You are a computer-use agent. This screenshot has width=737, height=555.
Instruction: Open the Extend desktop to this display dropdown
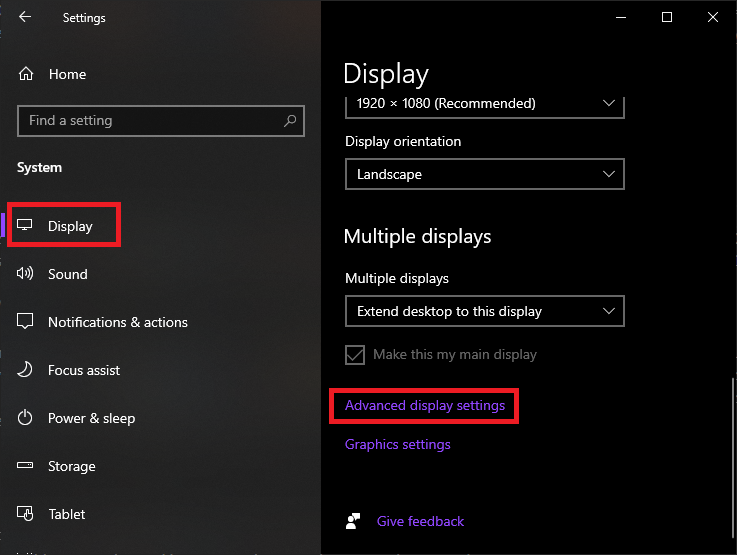tap(485, 311)
